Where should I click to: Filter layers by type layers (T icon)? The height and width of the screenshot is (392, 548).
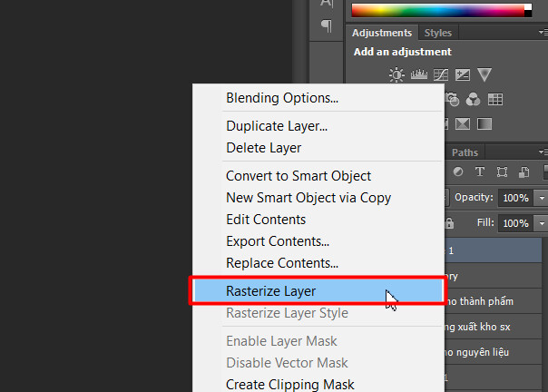[480, 171]
